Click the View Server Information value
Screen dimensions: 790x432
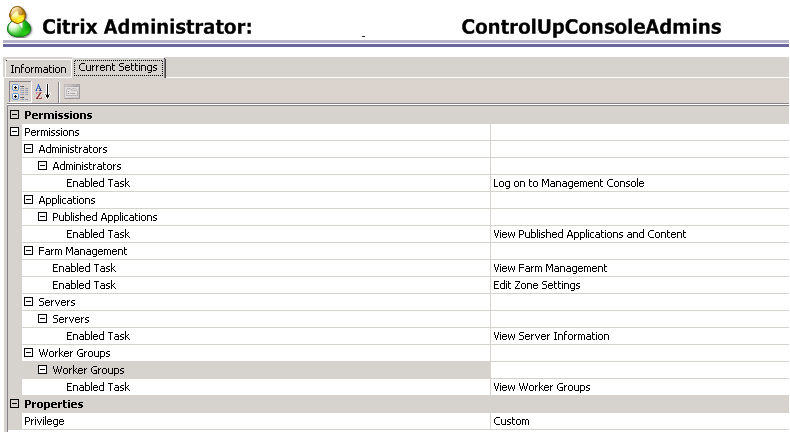click(x=551, y=336)
